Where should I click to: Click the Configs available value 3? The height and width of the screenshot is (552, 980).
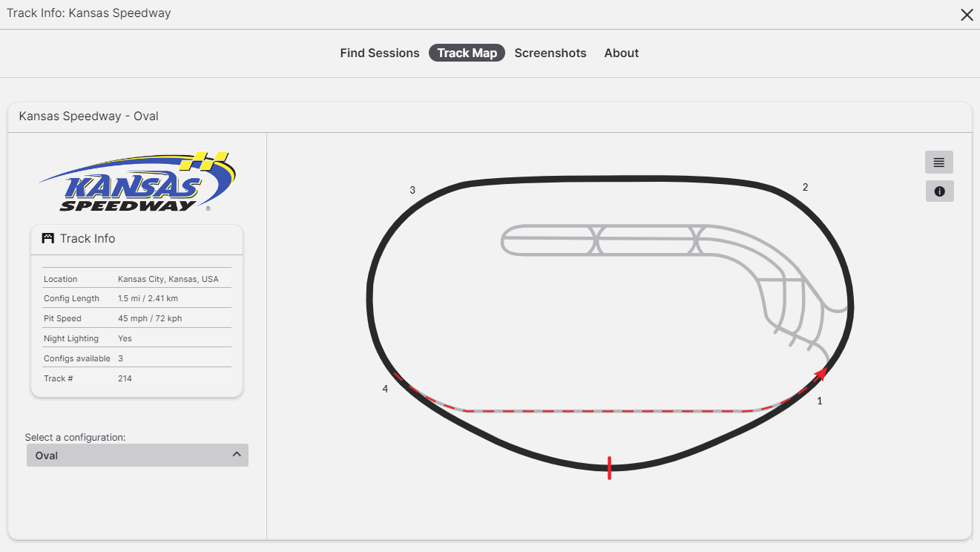(120, 358)
